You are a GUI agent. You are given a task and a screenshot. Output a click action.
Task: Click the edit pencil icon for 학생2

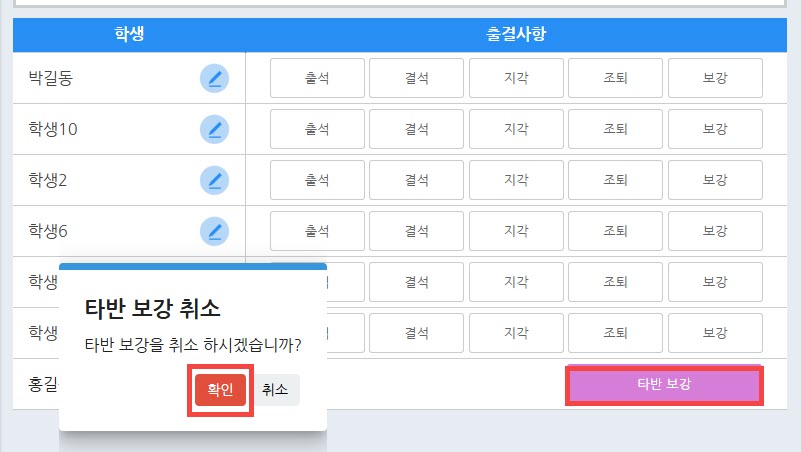215,180
